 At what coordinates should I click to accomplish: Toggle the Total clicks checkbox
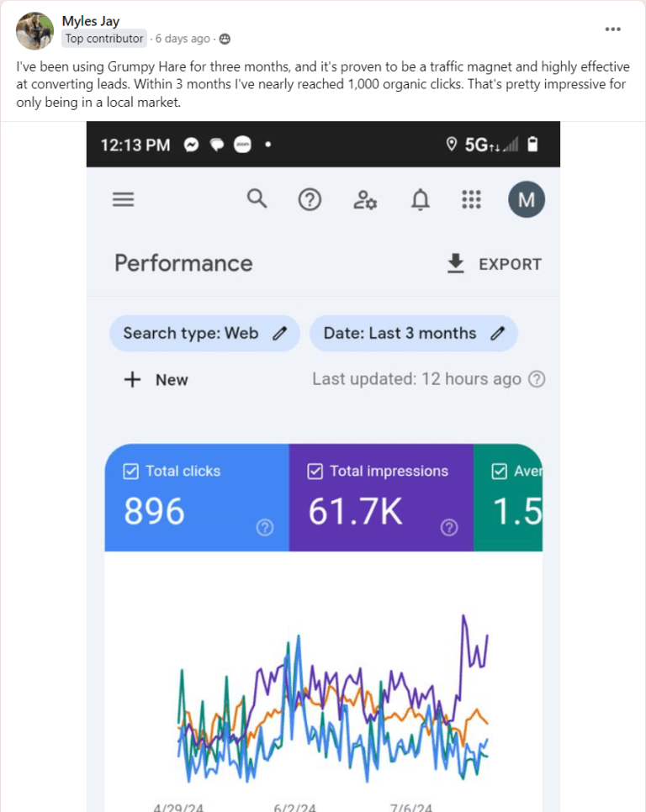(x=130, y=472)
